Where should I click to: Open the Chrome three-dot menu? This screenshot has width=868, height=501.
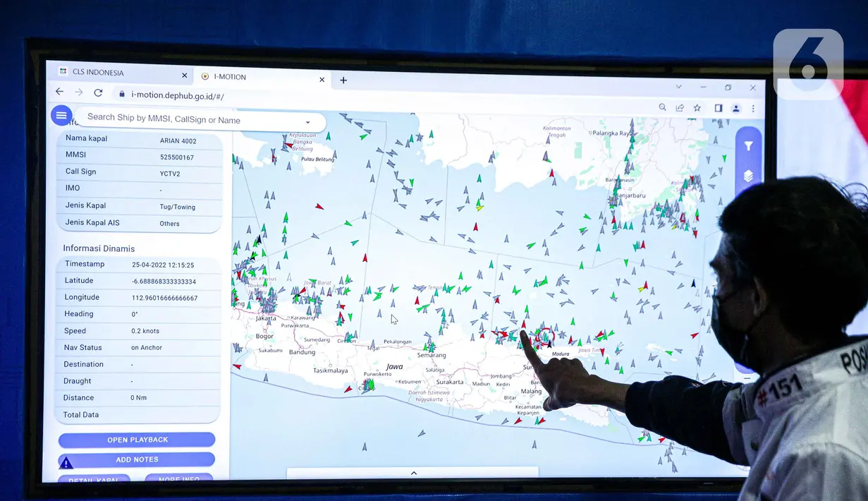click(753, 109)
